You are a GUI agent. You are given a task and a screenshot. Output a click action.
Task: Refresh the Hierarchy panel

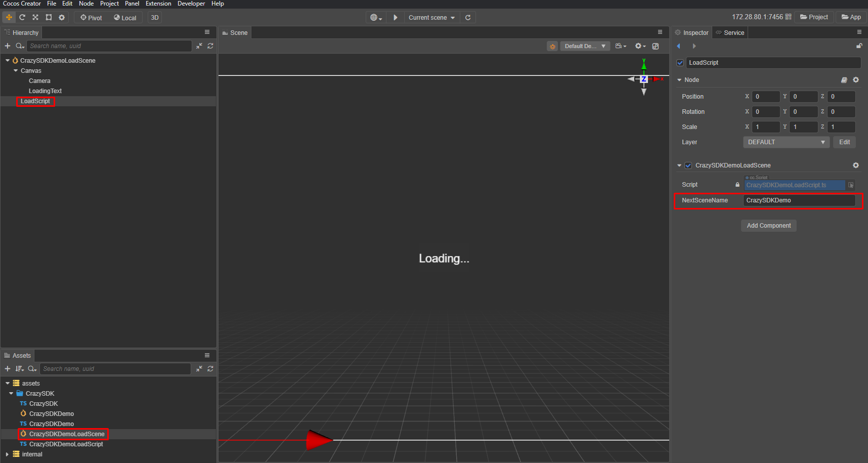(x=210, y=46)
